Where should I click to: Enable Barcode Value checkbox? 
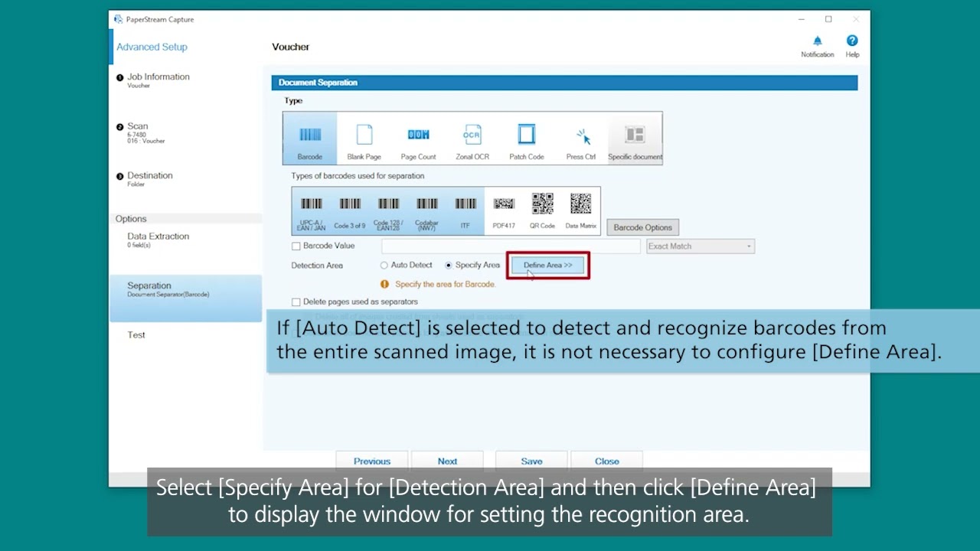[296, 246]
